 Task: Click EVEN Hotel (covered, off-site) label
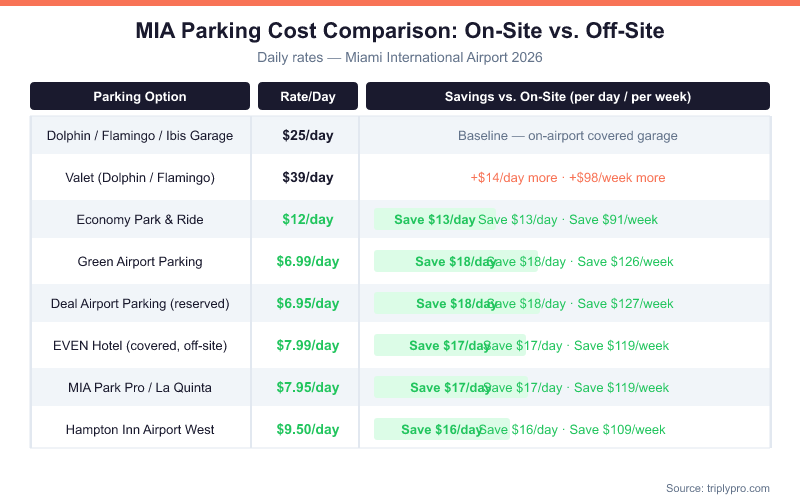pyautogui.click(x=140, y=346)
